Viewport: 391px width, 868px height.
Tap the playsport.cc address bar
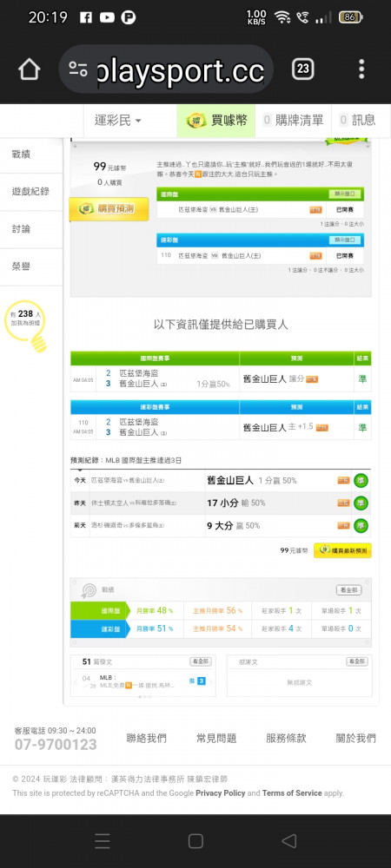(x=166, y=69)
